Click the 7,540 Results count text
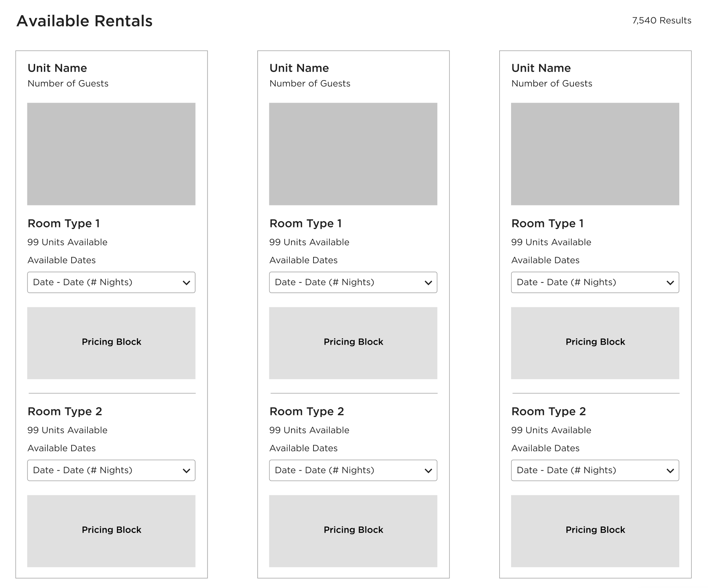 point(661,20)
